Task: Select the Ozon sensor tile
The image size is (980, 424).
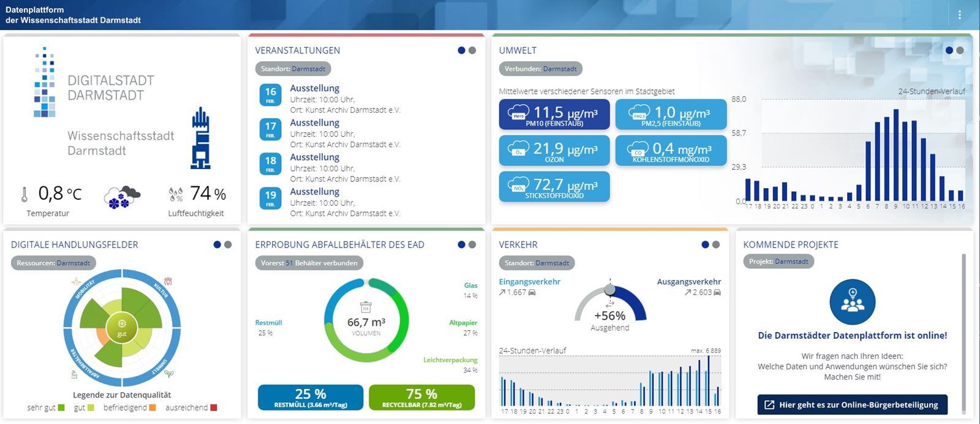Action: click(554, 151)
